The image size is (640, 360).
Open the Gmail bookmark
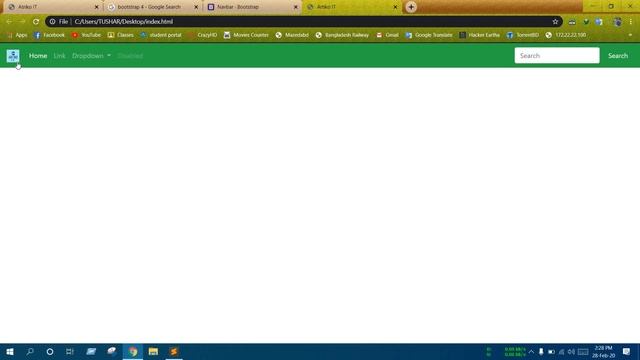coord(387,35)
